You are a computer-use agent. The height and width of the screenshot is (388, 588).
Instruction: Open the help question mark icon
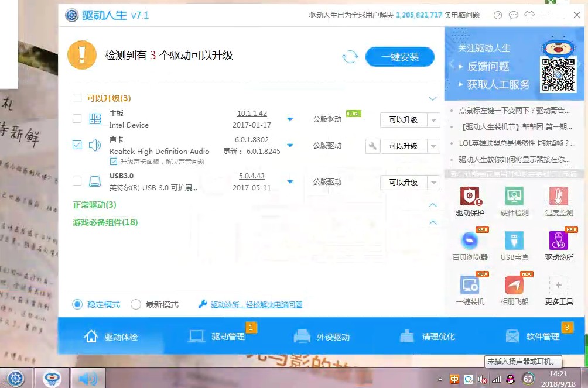(498, 16)
